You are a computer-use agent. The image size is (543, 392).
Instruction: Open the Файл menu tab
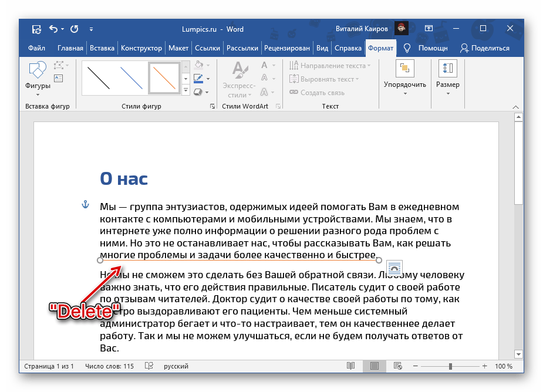(x=36, y=48)
